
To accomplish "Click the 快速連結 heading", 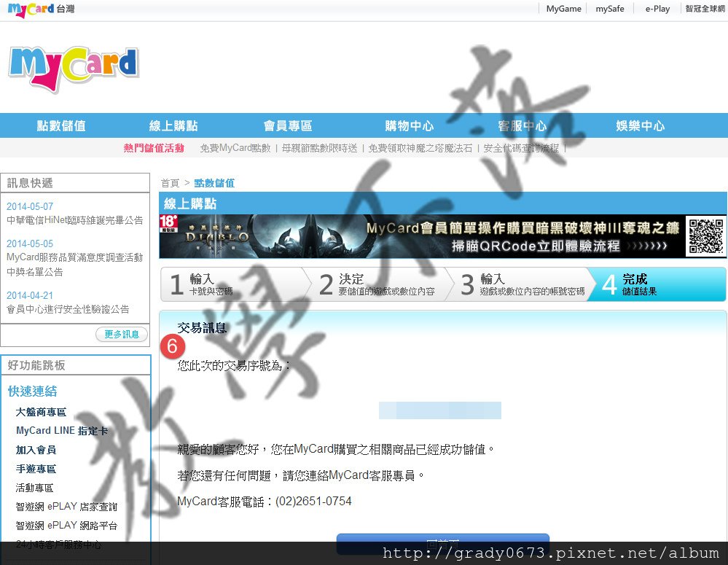I will coord(33,391).
